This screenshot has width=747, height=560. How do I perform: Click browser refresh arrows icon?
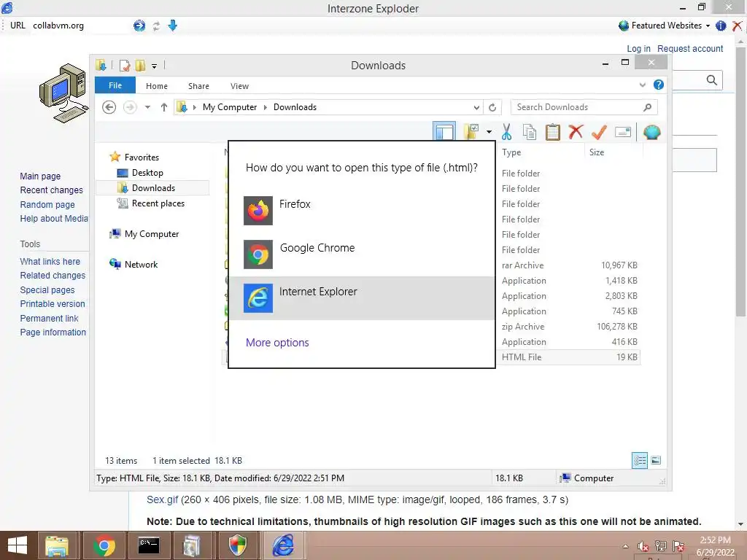156,26
